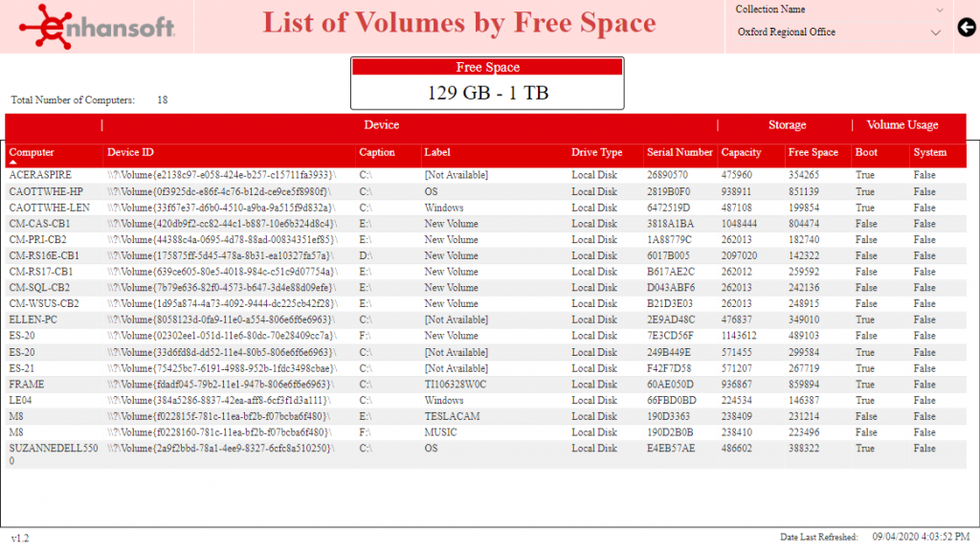
Task: Select the LE04 computer cell
Action: [x=20, y=401]
